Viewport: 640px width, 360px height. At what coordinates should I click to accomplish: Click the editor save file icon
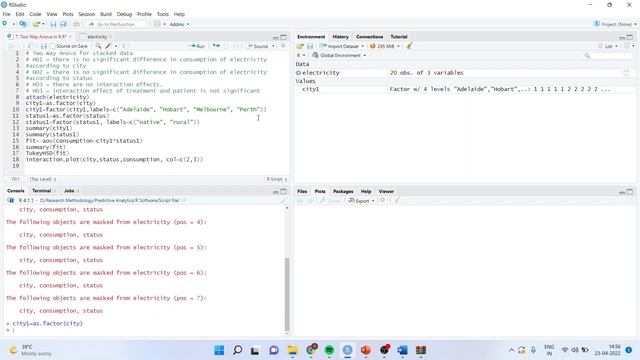44,46
